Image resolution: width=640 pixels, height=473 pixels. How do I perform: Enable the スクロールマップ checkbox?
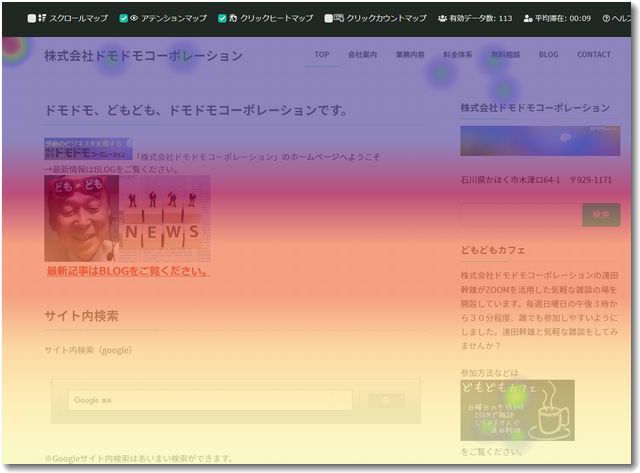point(31,18)
